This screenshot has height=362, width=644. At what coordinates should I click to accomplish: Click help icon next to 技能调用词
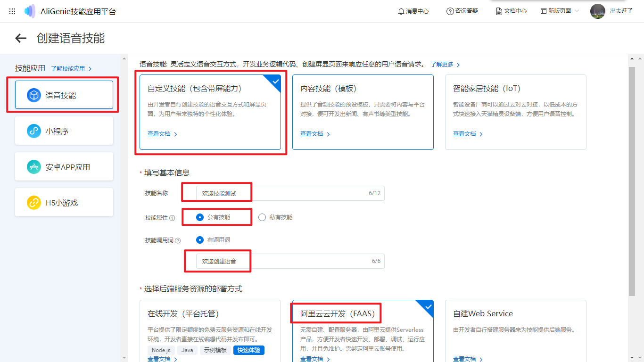pyautogui.click(x=178, y=240)
